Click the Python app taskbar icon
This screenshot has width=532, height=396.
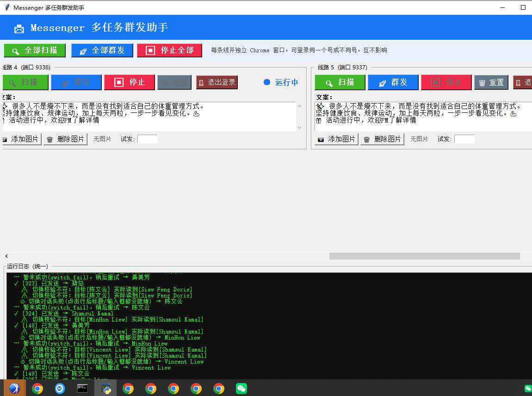105,389
